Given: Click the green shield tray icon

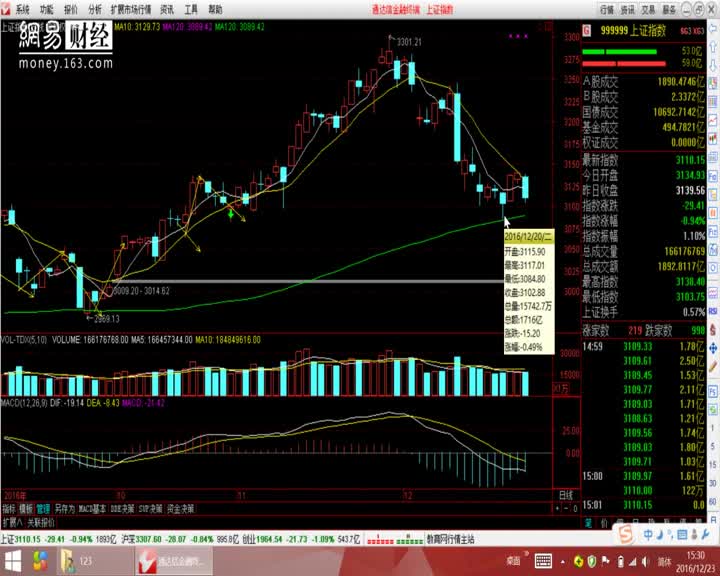Looking at the screenshot, I should [592, 561].
